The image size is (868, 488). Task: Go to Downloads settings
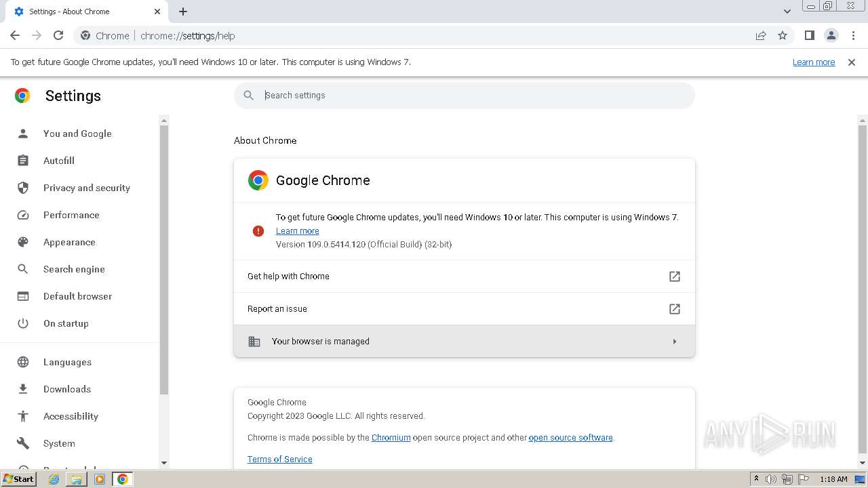(66, 389)
